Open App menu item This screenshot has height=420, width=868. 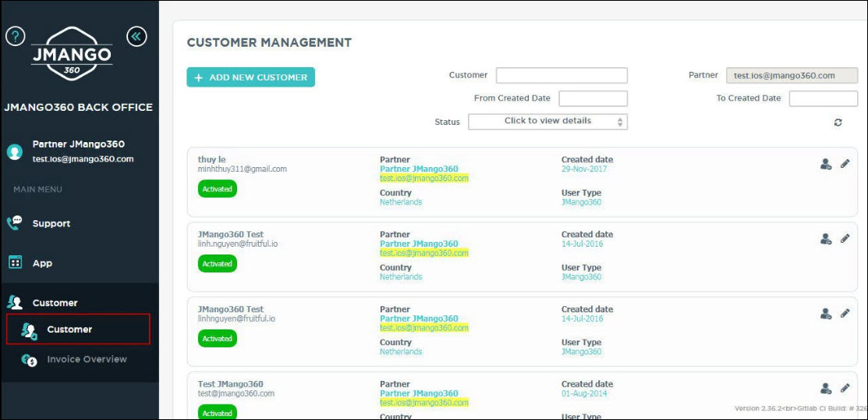coord(42,263)
